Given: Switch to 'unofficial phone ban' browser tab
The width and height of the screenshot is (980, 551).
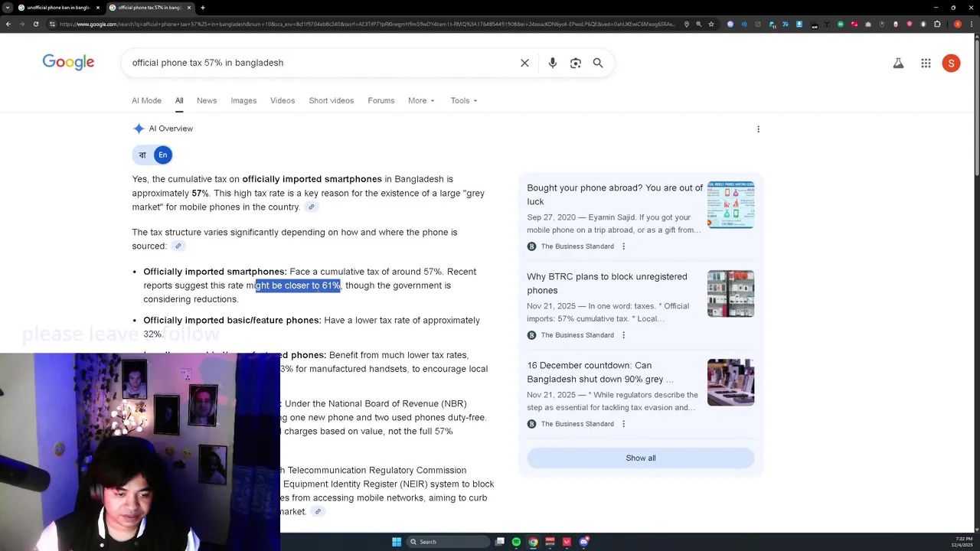Looking at the screenshot, I should [58, 8].
